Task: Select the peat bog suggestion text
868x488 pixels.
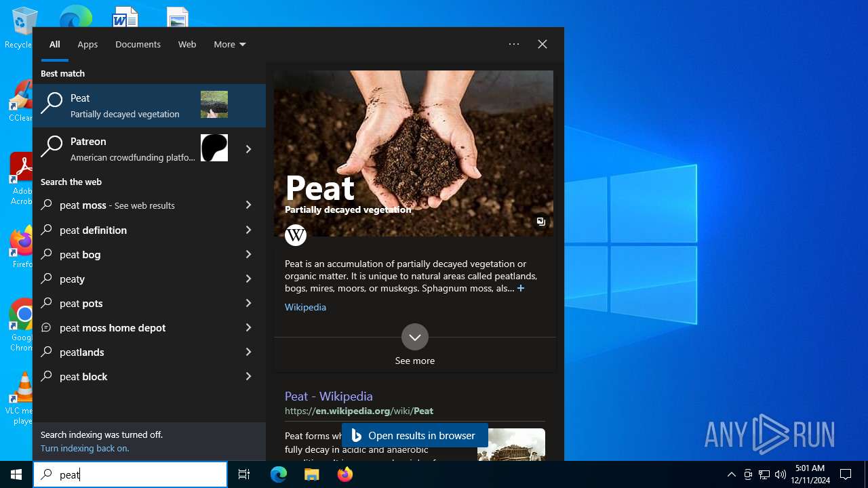Action: tap(80, 255)
